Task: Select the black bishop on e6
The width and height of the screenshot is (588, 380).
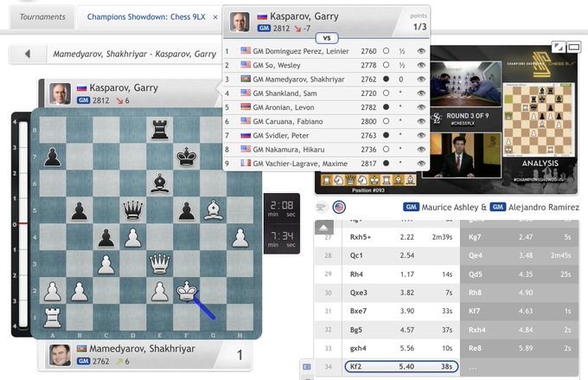Action: (160, 184)
